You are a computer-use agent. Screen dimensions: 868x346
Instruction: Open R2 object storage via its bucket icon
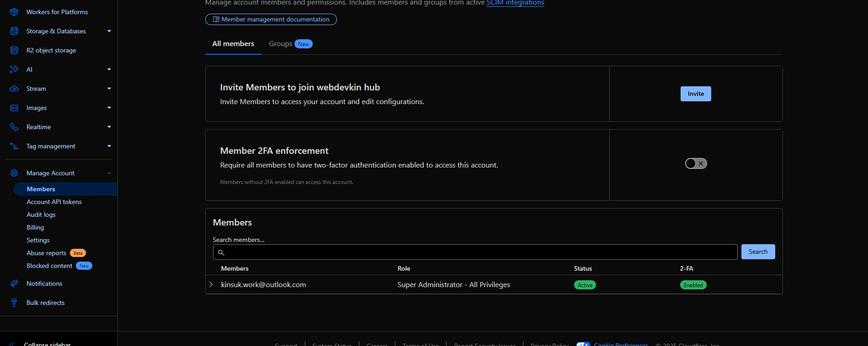[x=14, y=50]
